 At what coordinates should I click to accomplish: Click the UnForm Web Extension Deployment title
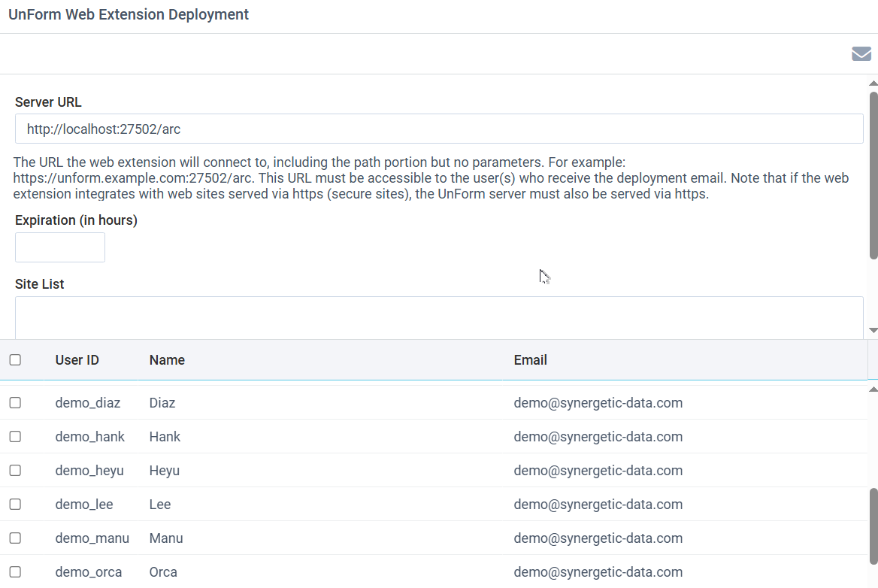tap(129, 14)
